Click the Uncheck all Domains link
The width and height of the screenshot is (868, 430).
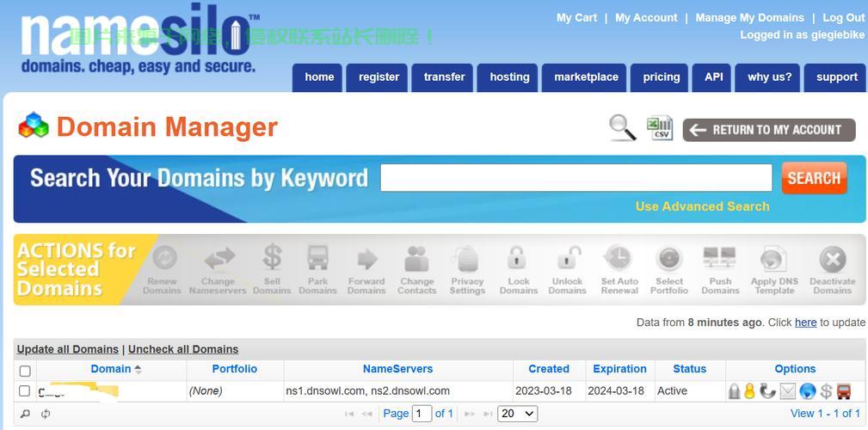click(x=183, y=349)
